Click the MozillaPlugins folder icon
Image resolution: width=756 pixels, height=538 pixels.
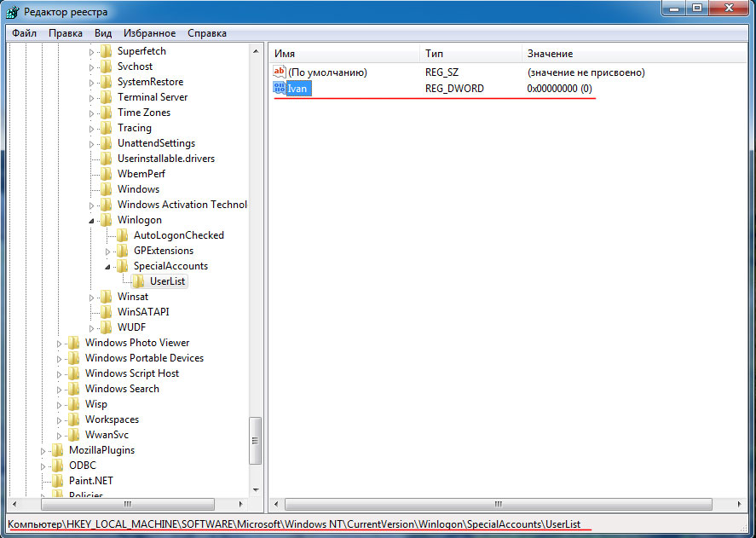pyautogui.click(x=58, y=450)
